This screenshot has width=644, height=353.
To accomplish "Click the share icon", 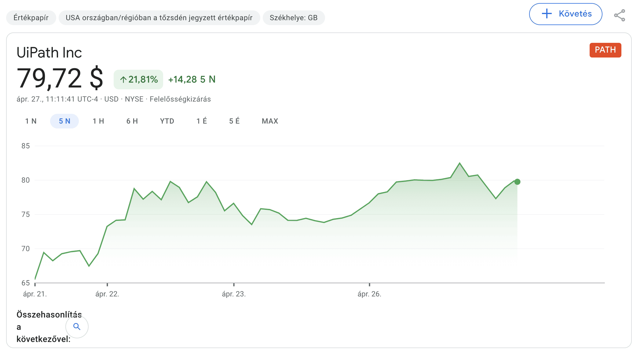I will point(620,15).
